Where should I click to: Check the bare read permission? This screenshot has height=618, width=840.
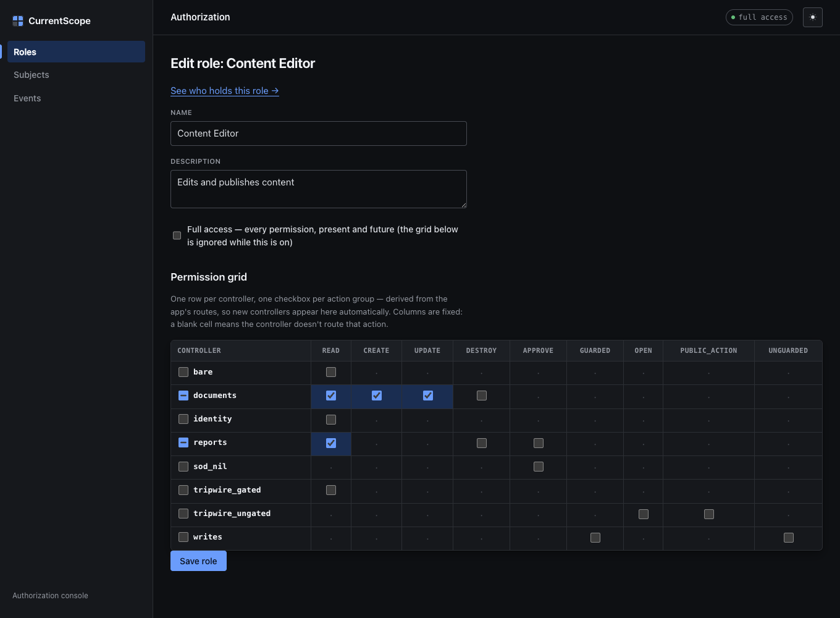[331, 372]
